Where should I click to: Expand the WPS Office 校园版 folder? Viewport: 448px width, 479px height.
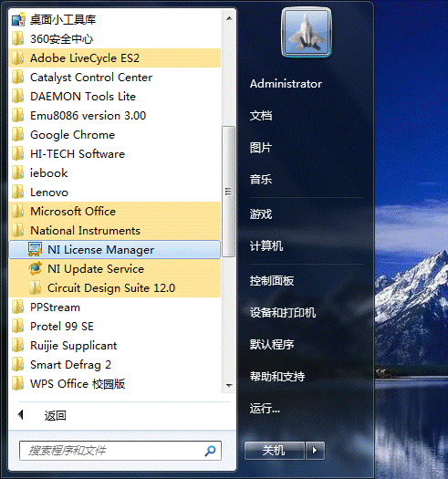pos(115,384)
